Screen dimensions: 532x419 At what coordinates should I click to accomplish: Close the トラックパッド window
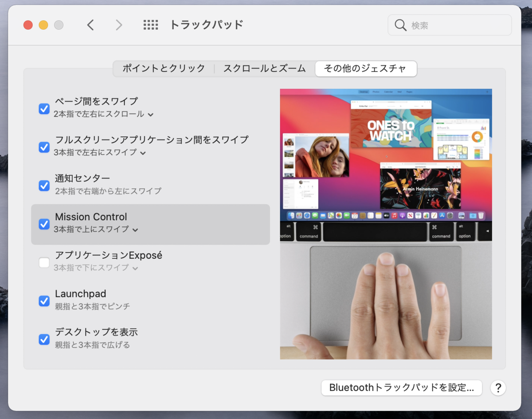pos(28,25)
